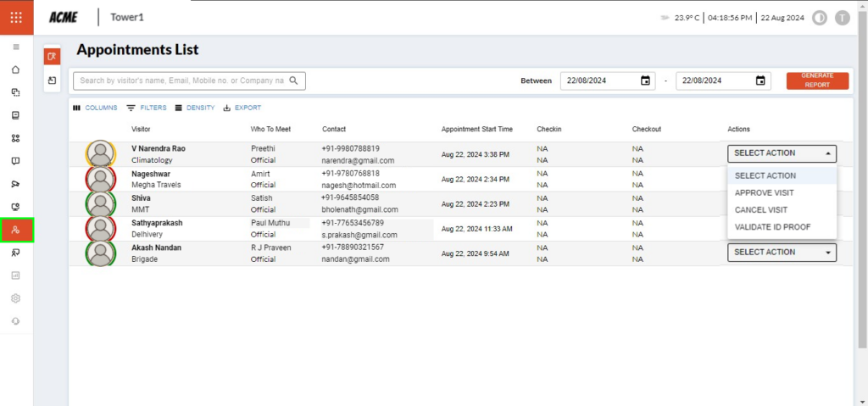Choose CANCEL VISIT from the action menu

point(760,209)
